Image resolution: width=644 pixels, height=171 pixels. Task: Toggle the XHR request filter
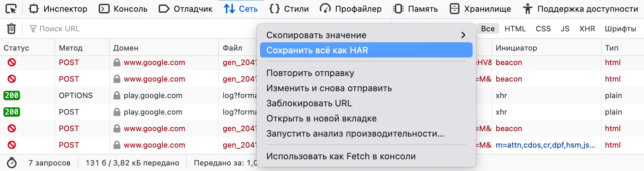(587, 29)
